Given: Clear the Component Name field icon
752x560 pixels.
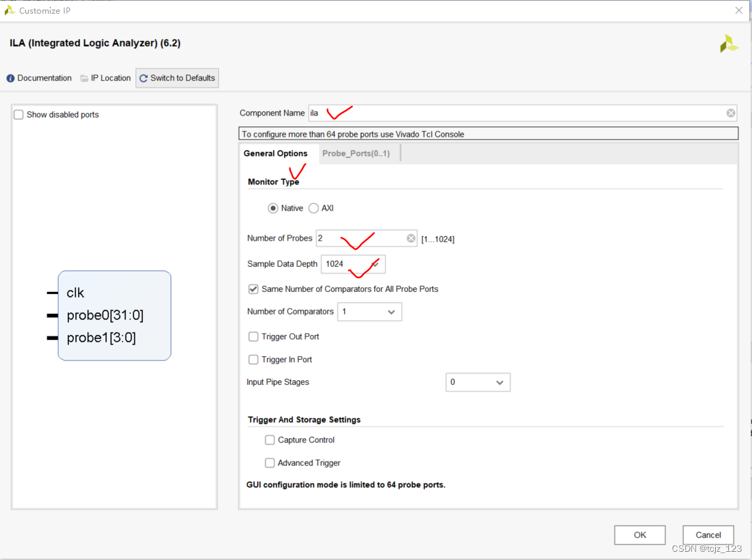Looking at the screenshot, I should [730, 113].
